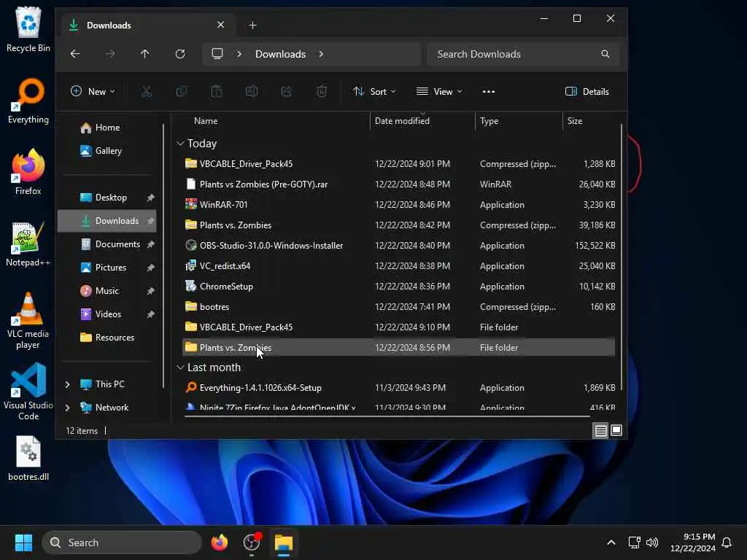Click the search magnifier in Search Downloads
This screenshot has height=560, width=747.
(605, 54)
